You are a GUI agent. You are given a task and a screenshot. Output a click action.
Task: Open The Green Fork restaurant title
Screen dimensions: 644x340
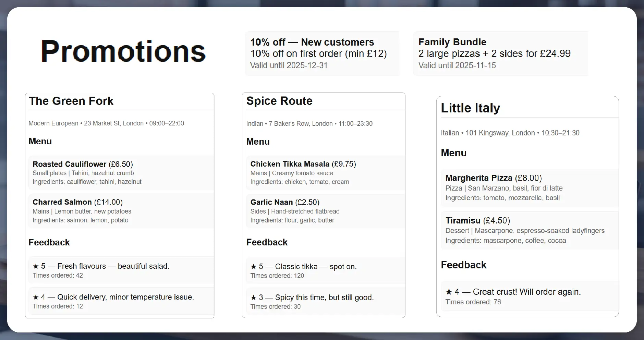pos(71,101)
